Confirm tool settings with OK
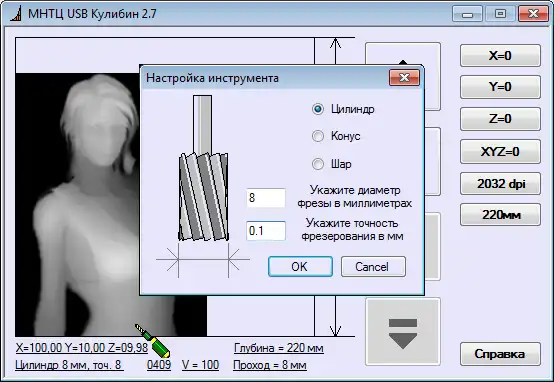Image resolution: width=554 pixels, height=382 pixels. pyautogui.click(x=300, y=267)
